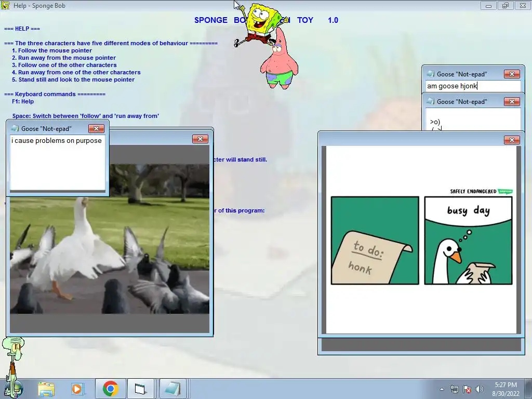Viewport: 532px width, 399px height.
Task: Close the goose and pigeons photo window
Action: 200,139
